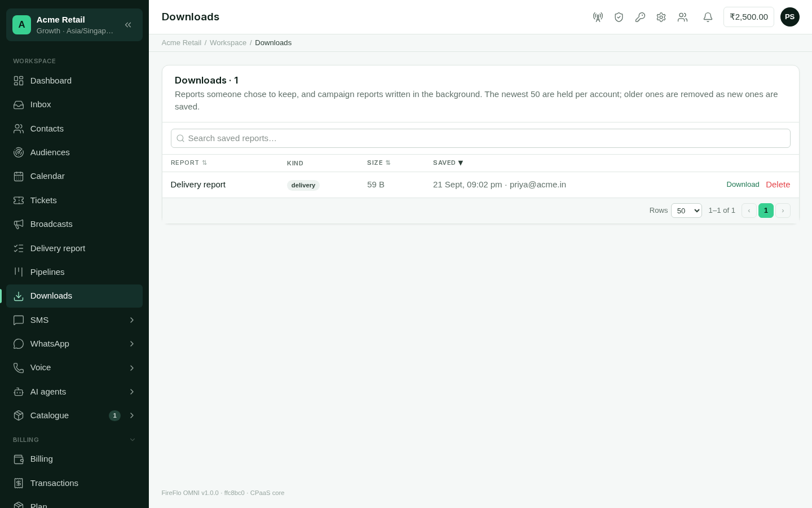Click the ₹2,500.00 balance button
The image size is (812, 508).
coord(749,17)
